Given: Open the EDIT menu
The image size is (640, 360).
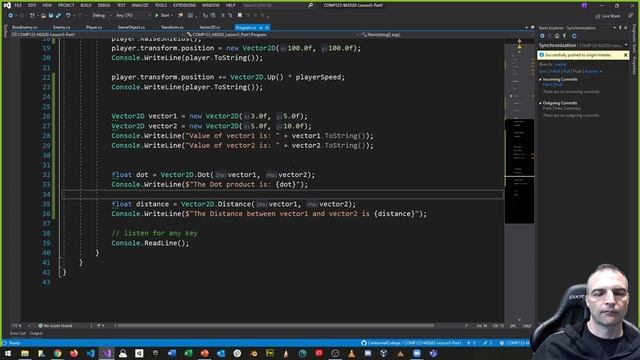Looking at the screenshot, I should click(32, 5).
